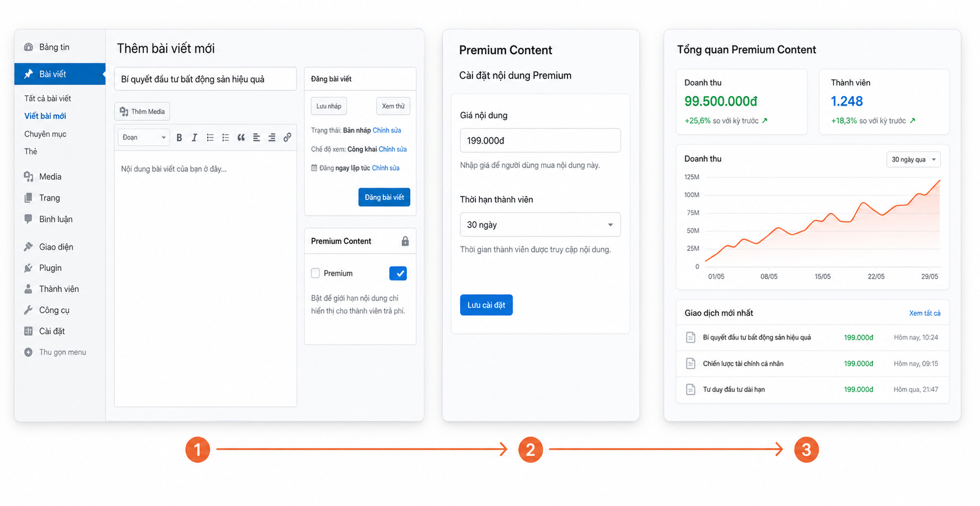Open Xem tất cả transactions link
This screenshot has height=506, width=980.
[x=924, y=313]
